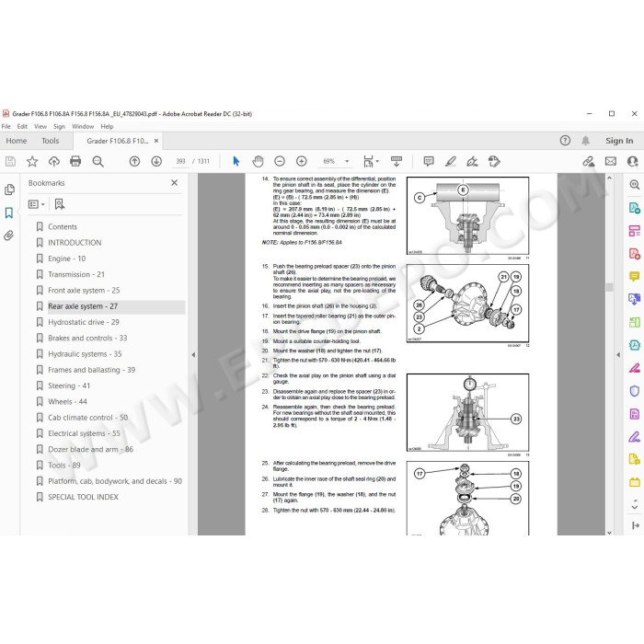Open Hydraulic systems - 35 bookmark

pos(85,354)
